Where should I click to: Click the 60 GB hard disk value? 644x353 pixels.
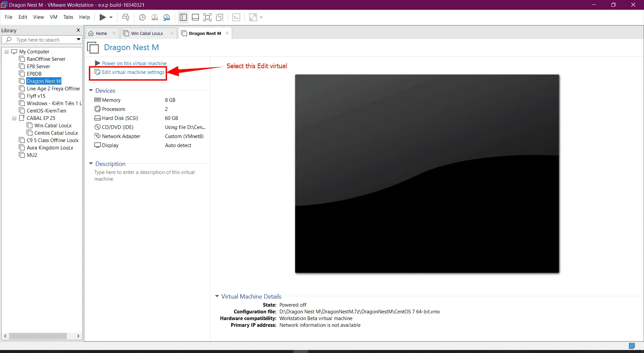click(x=171, y=118)
